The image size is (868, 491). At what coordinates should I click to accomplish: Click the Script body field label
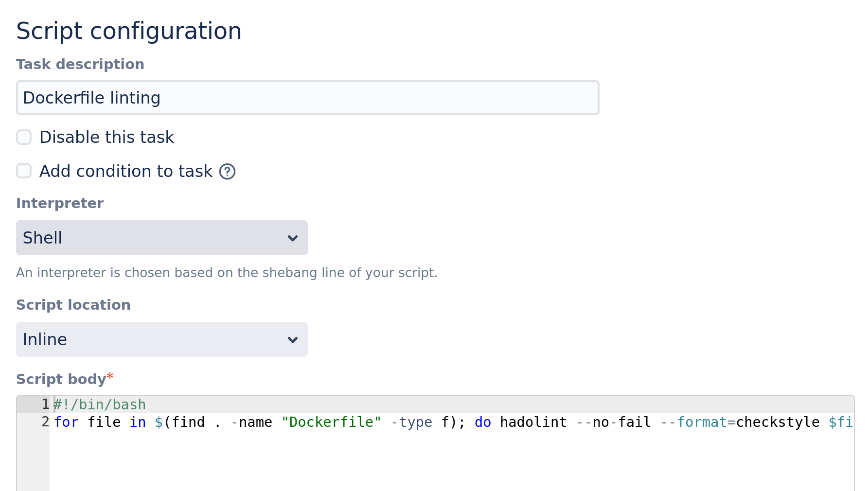click(x=61, y=379)
